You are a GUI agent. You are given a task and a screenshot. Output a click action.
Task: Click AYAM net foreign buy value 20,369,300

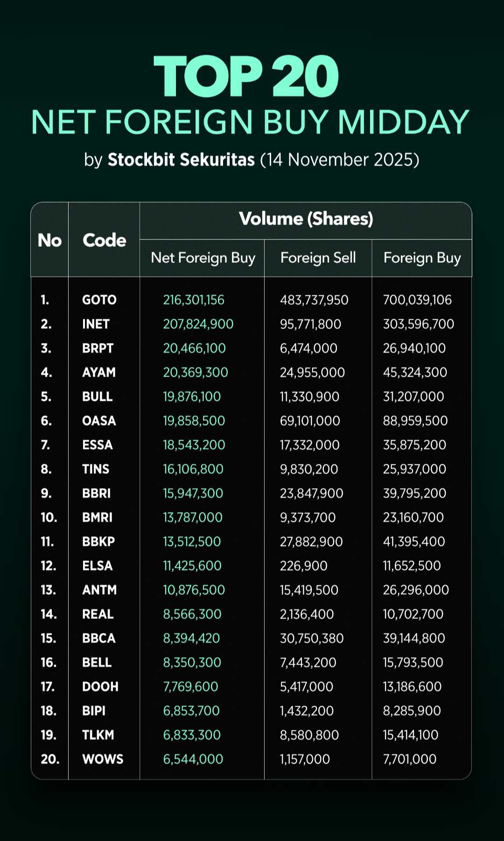click(x=196, y=372)
